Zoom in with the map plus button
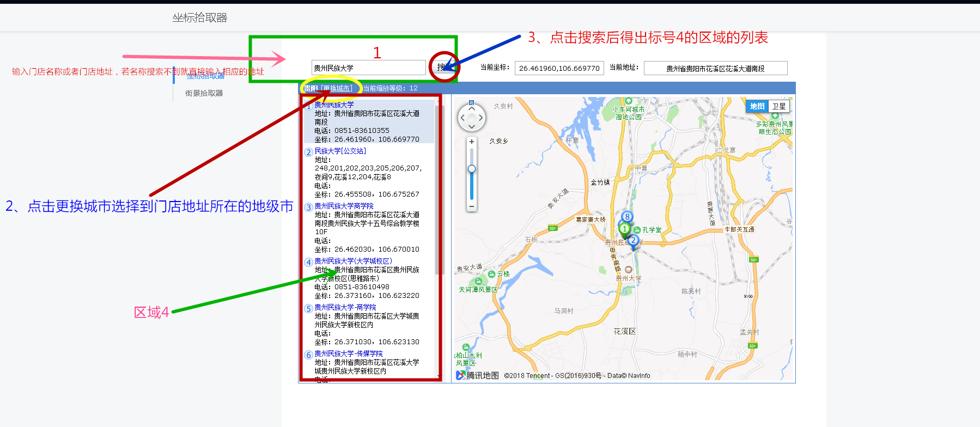Screen dimensions: 980x427 (x=472, y=142)
